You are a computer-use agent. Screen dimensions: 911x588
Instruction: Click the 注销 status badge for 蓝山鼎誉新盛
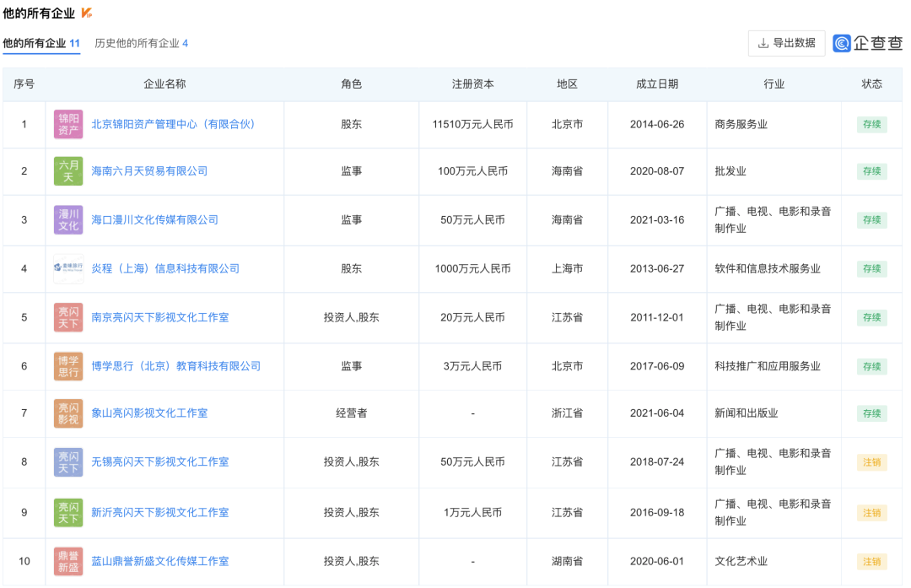click(x=871, y=562)
